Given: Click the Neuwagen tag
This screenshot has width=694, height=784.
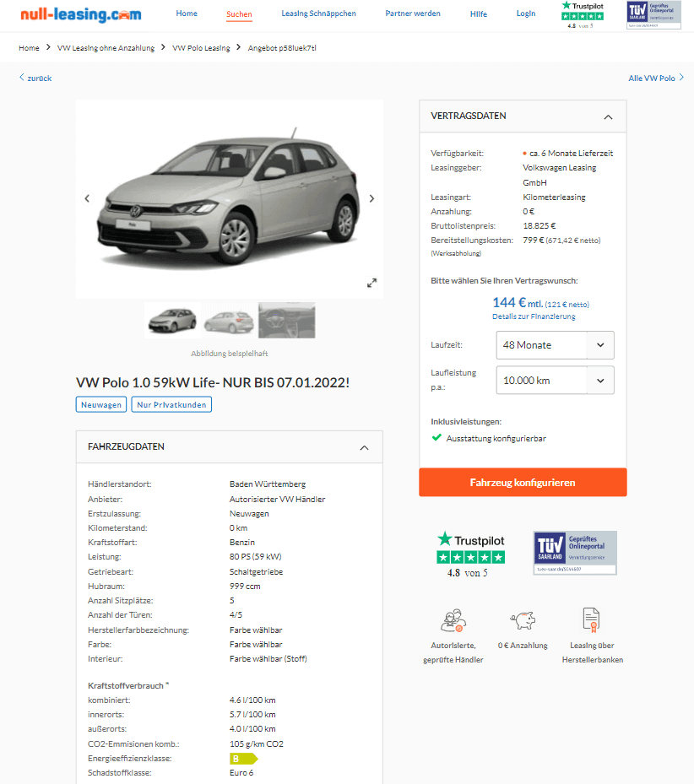Looking at the screenshot, I should click(x=101, y=404).
